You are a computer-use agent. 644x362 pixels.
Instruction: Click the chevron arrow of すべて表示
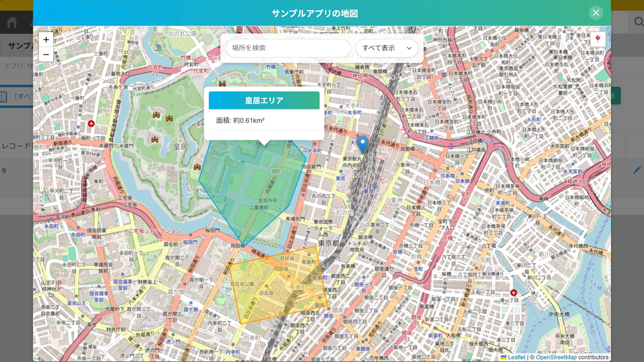coord(409,48)
